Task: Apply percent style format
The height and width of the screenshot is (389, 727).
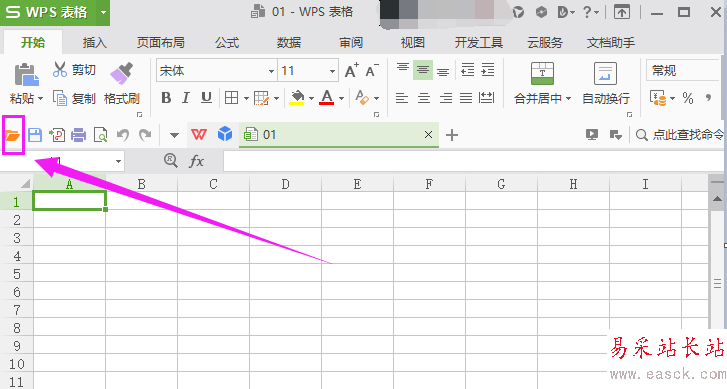Action: pos(688,98)
